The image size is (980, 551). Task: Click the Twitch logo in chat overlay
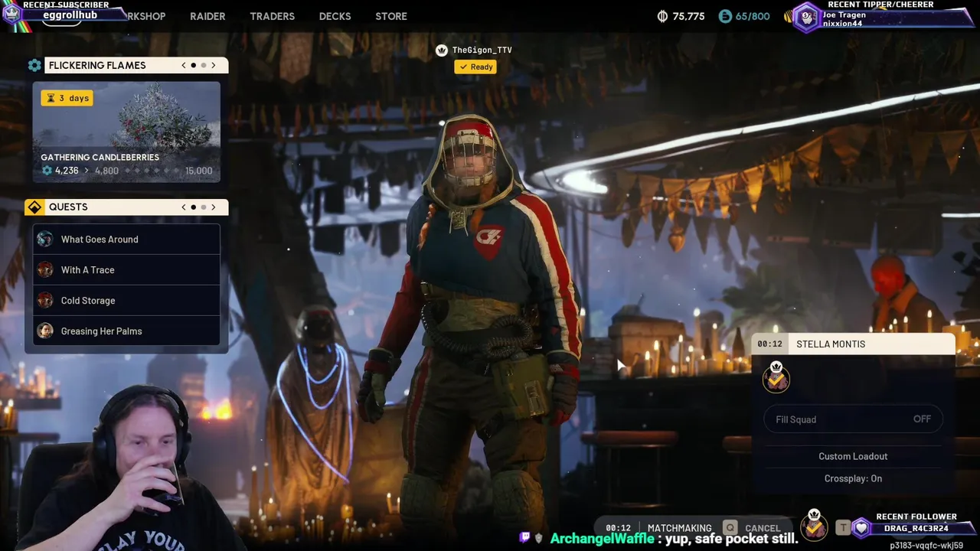pos(524,538)
